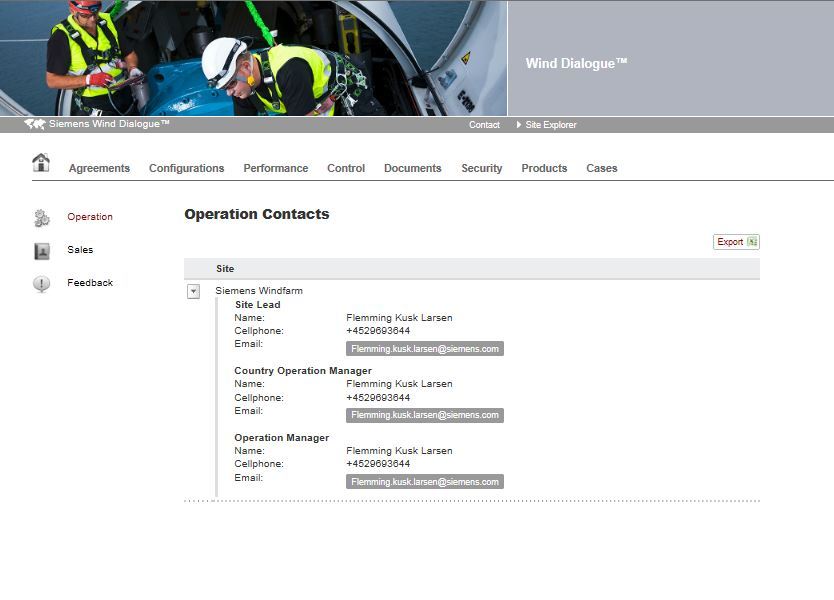Open the Cases menu
Image resolution: width=834 pixels, height=600 pixels.
[x=602, y=168]
